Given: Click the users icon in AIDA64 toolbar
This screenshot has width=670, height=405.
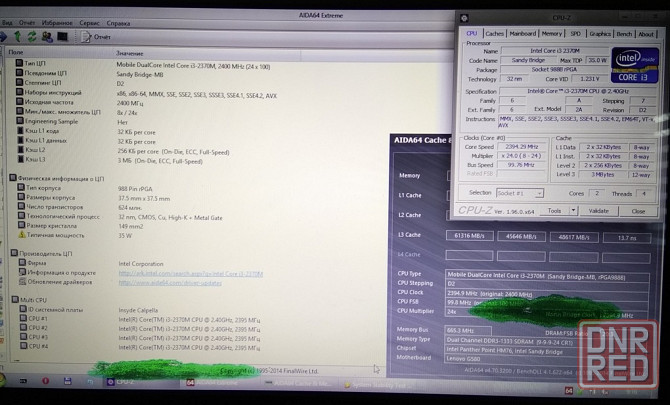Looking at the screenshot, I should [x=47, y=37].
